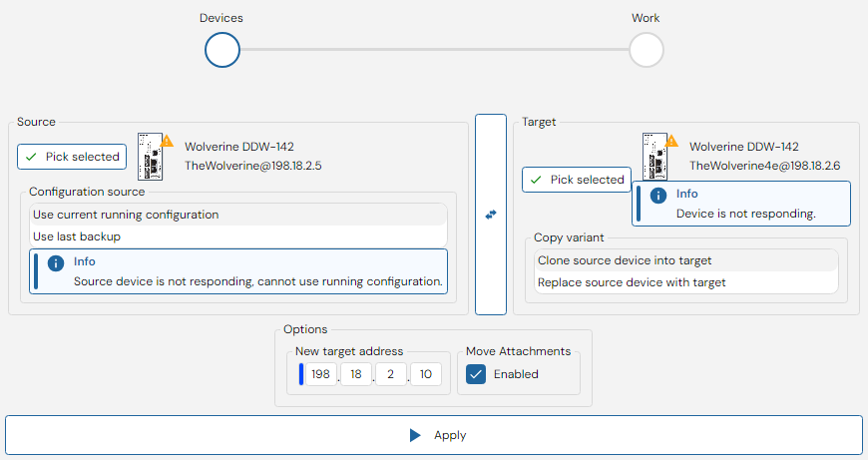Screen dimensions: 868x460
Task: Click the source Wolverine DDW-142 device icon
Action: [x=150, y=157]
